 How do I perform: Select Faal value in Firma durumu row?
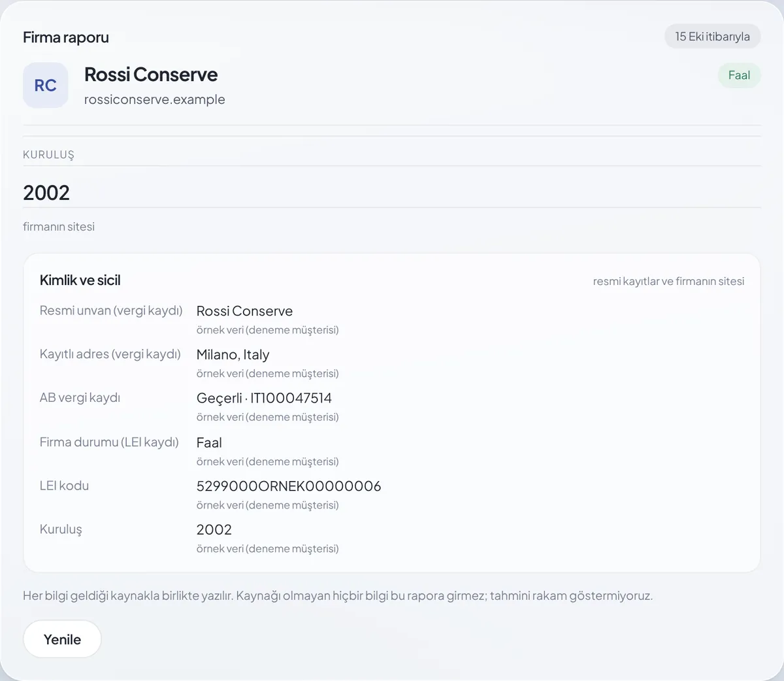(x=209, y=442)
